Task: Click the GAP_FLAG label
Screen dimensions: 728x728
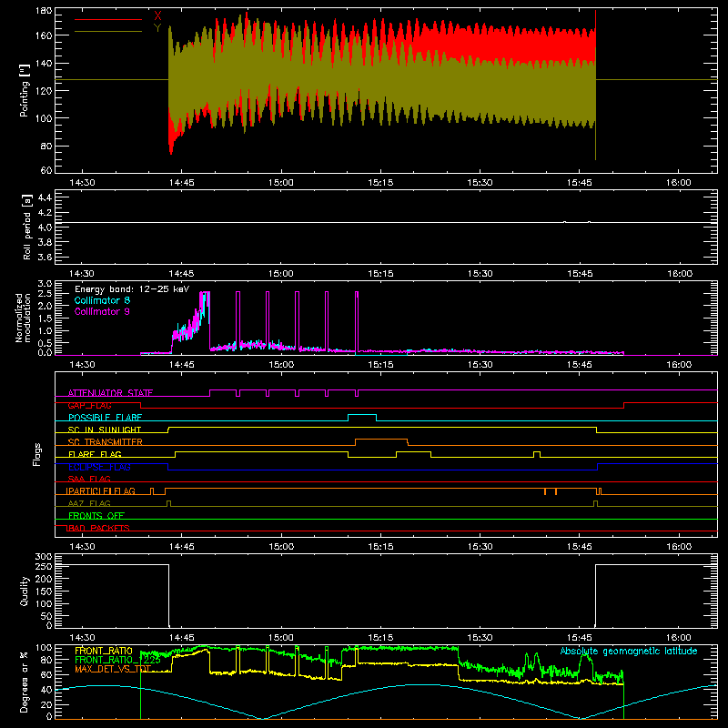Action: [89, 405]
